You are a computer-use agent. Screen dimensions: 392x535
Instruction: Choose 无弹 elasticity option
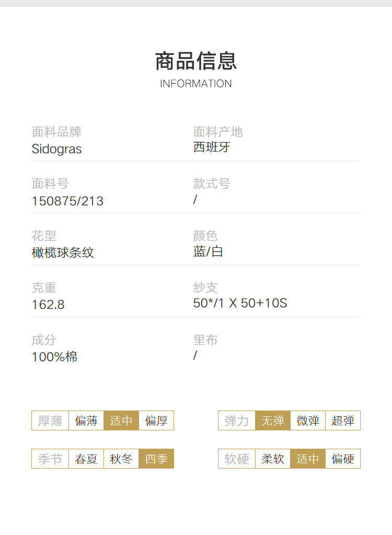coord(273,420)
